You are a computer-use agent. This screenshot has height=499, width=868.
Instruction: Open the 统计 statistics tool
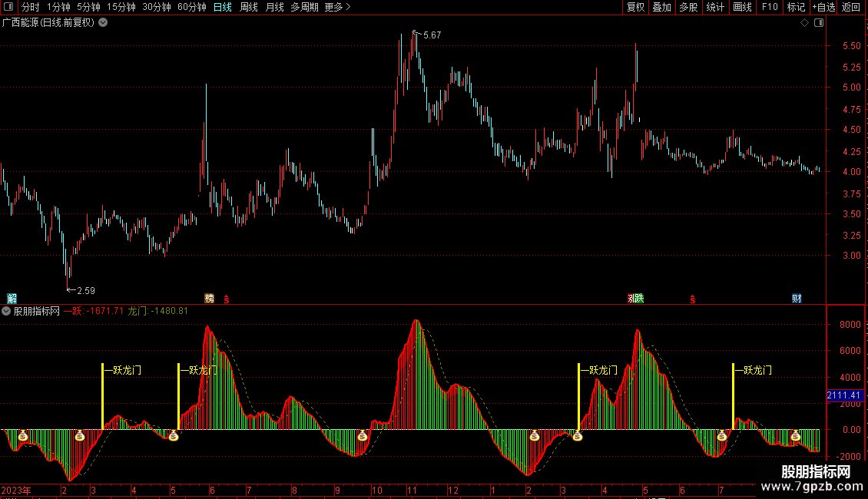(x=715, y=7)
